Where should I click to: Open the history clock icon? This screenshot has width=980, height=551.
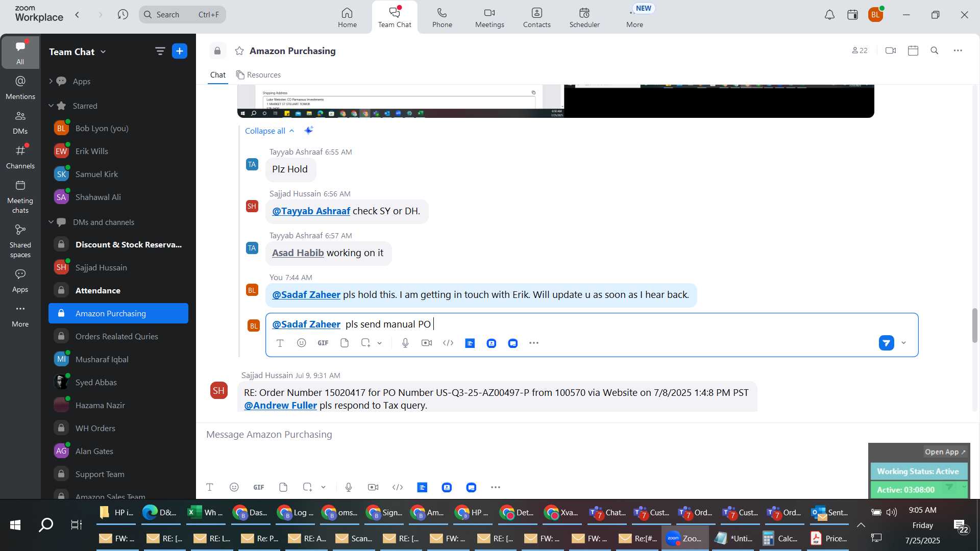122,14
